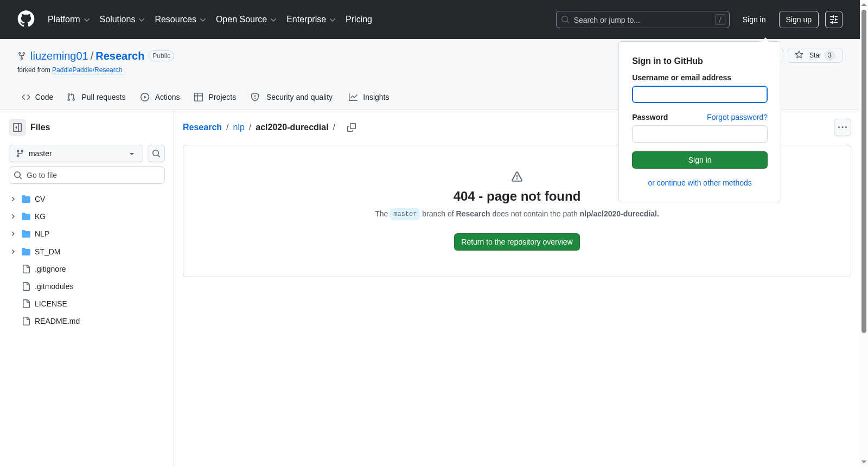
Task: Open the Resources menu
Action: click(x=181, y=20)
